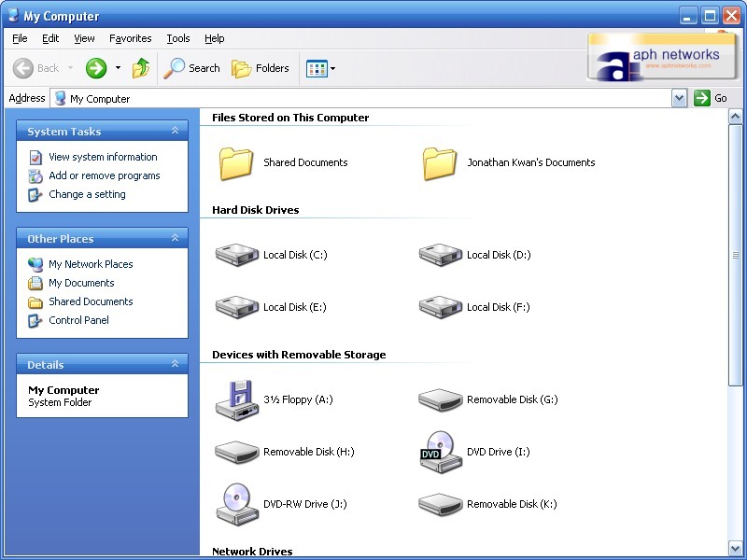Click the Up folder toolbar icon
This screenshot has height=560, width=747.
(x=141, y=68)
